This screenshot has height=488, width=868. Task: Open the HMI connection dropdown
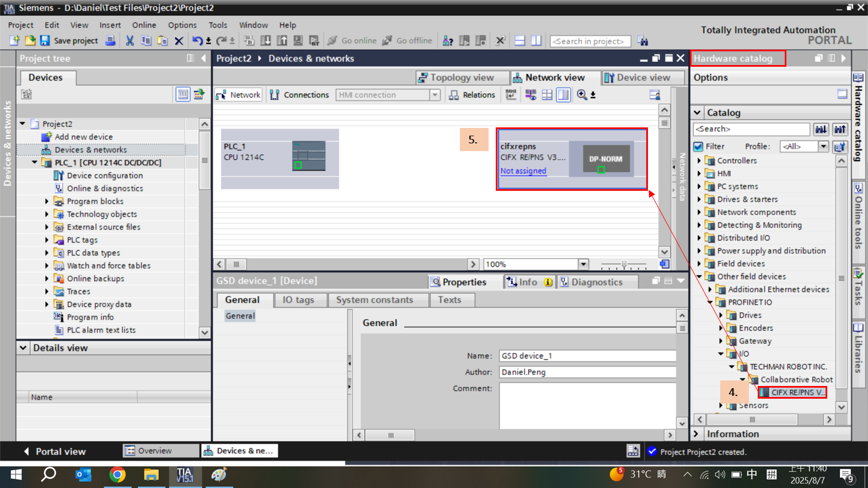pos(435,95)
